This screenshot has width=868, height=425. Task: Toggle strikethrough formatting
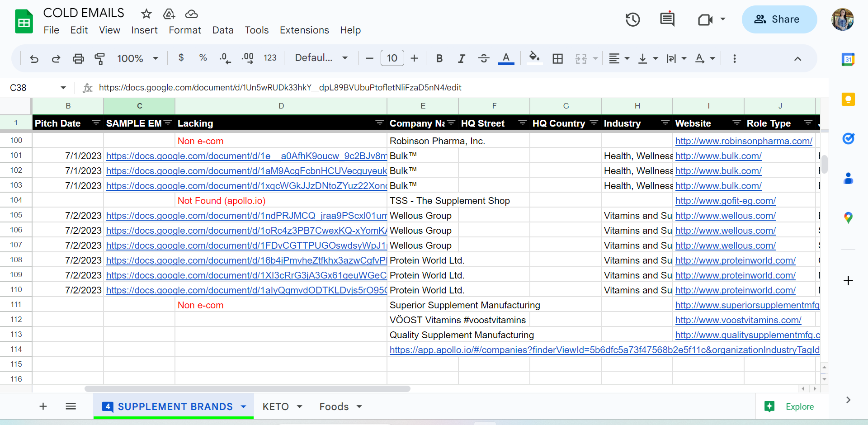[484, 58]
